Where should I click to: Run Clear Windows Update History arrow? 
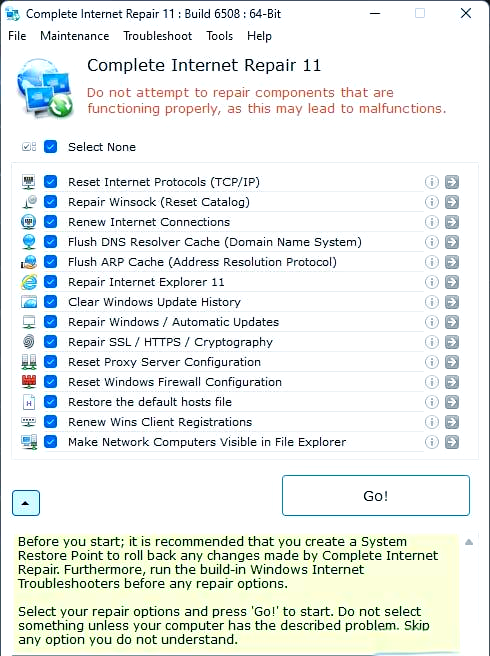pos(452,302)
